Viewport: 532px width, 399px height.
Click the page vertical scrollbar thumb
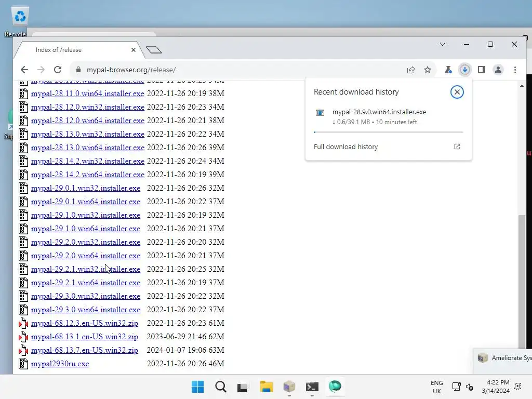522,281
